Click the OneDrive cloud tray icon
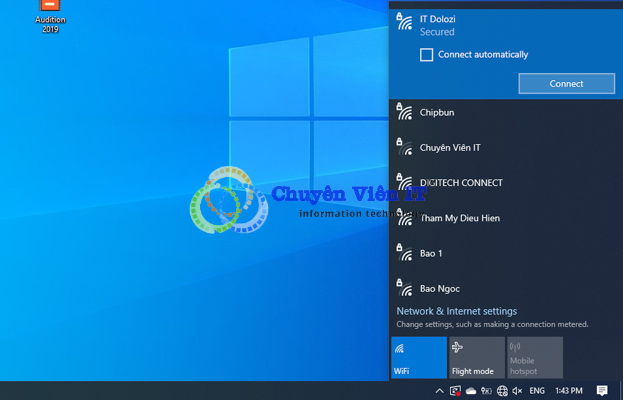The width and height of the screenshot is (623, 400). [471, 391]
